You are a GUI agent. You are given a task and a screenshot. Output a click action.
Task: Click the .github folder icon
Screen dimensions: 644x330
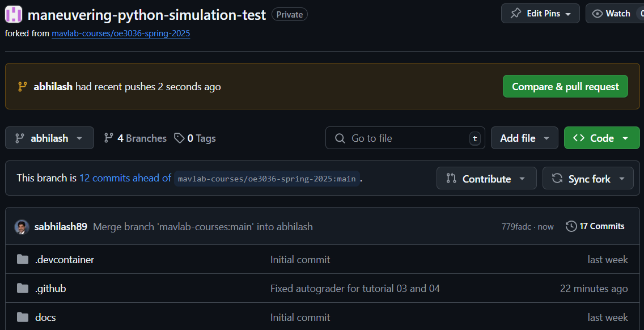[23, 289]
